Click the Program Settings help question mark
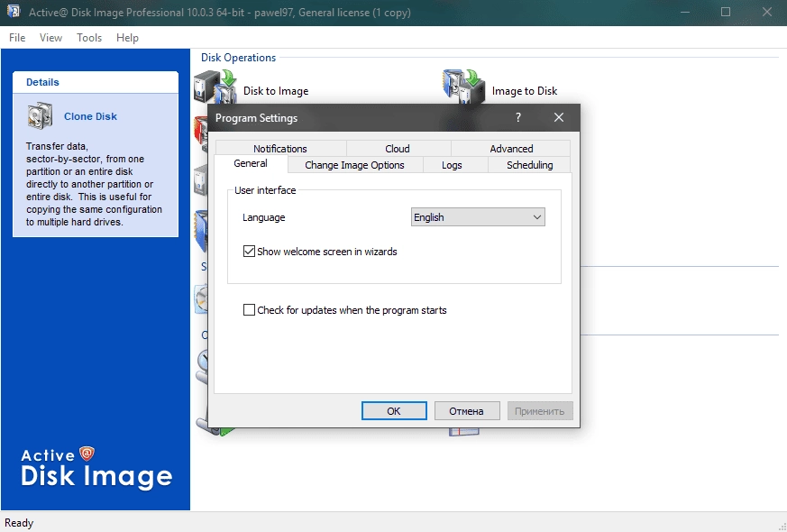 (x=518, y=117)
